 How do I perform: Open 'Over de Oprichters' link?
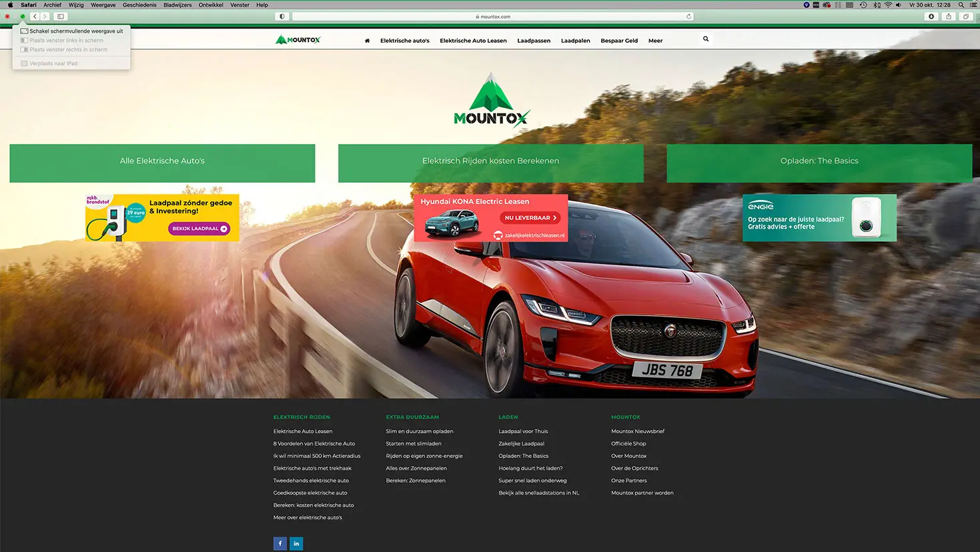(634, 468)
